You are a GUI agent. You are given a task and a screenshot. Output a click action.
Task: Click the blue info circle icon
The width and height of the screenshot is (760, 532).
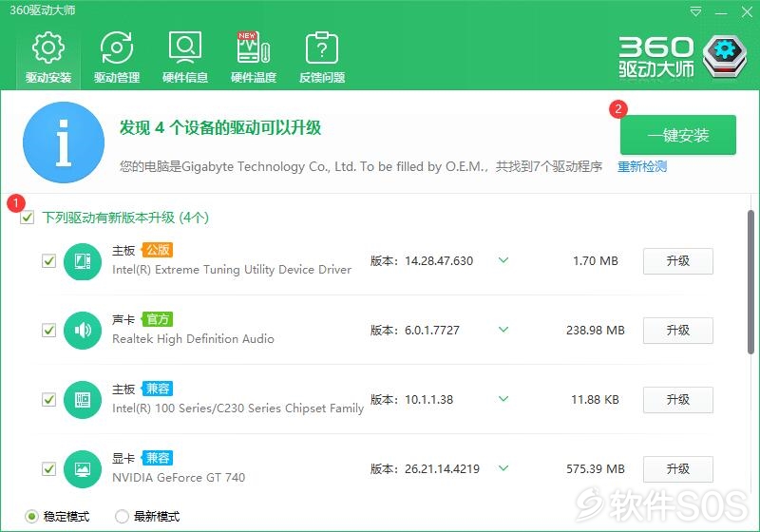tap(64, 142)
